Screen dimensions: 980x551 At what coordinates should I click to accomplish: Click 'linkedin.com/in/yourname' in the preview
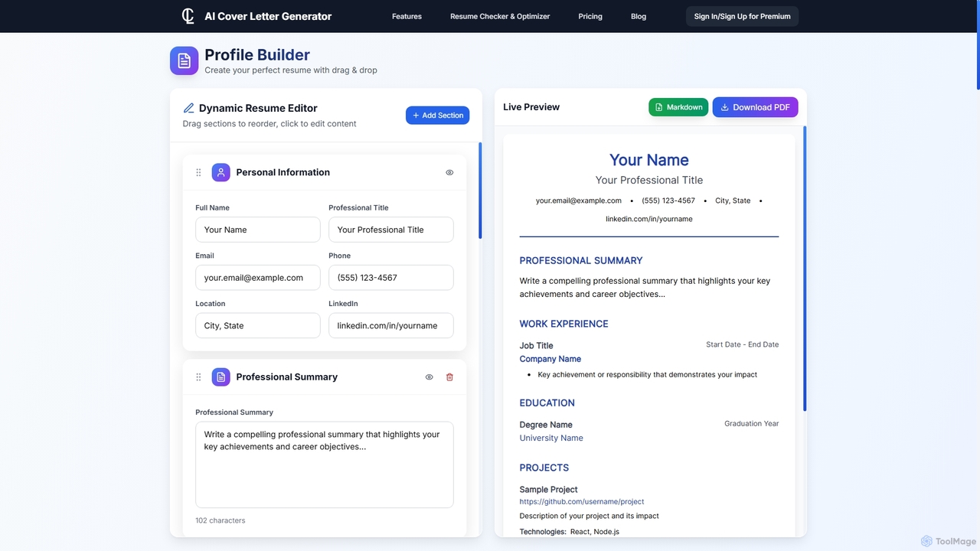649,219
